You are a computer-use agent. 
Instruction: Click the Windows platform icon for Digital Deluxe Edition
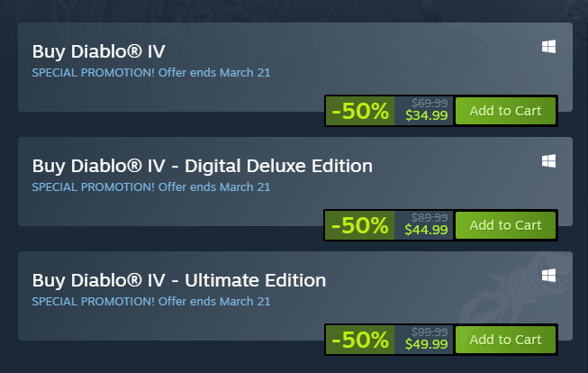pos(548,161)
